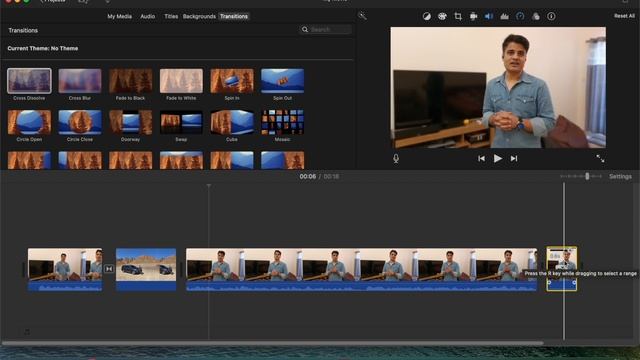Select the Cube transition
Image resolution: width=640 pixels, height=360 pixels.
coord(232,122)
